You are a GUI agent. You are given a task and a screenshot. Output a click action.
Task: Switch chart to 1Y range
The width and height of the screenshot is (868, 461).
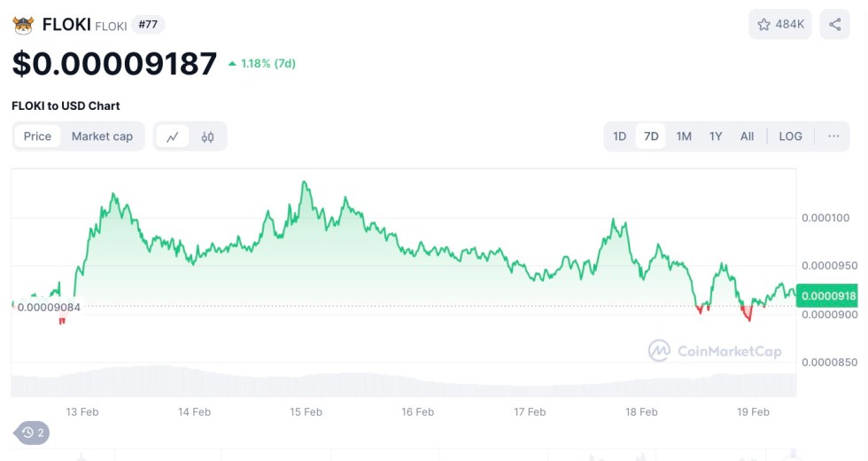click(716, 137)
